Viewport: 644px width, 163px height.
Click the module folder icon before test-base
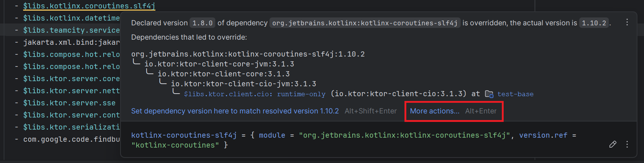489,94
